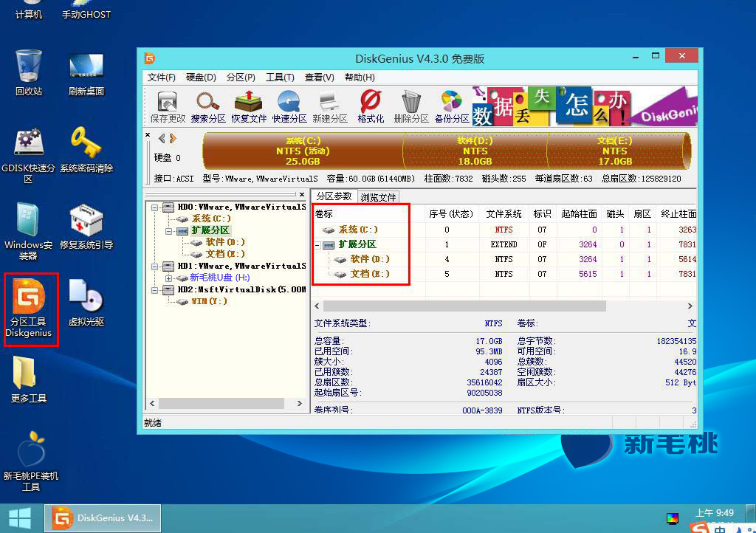
Task: Open 分区工具 Diskgenius desktop shortcut
Action: click(x=29, y=309)
